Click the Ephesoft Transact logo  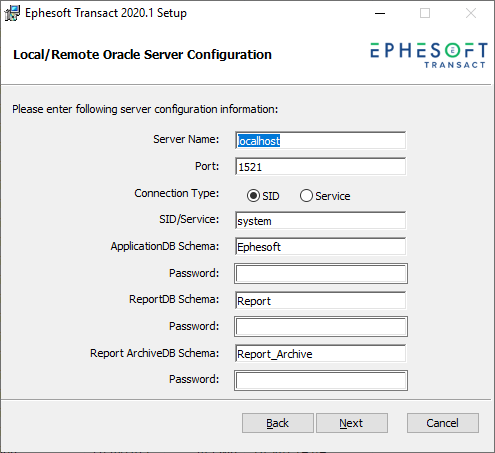(x=429, y=55)
